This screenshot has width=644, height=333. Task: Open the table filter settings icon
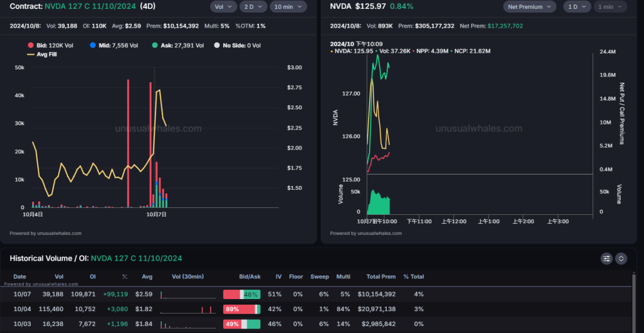tap(607, 258)
